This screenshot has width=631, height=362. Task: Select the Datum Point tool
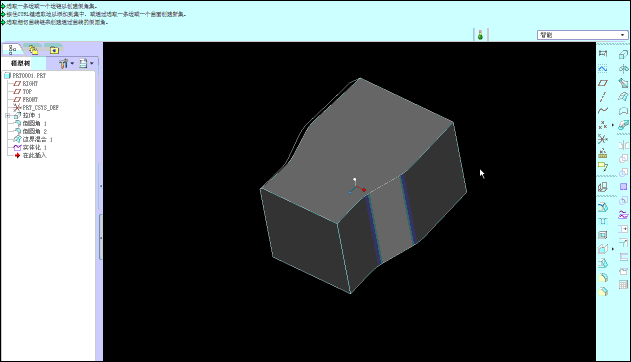click(x=602, y=125)
